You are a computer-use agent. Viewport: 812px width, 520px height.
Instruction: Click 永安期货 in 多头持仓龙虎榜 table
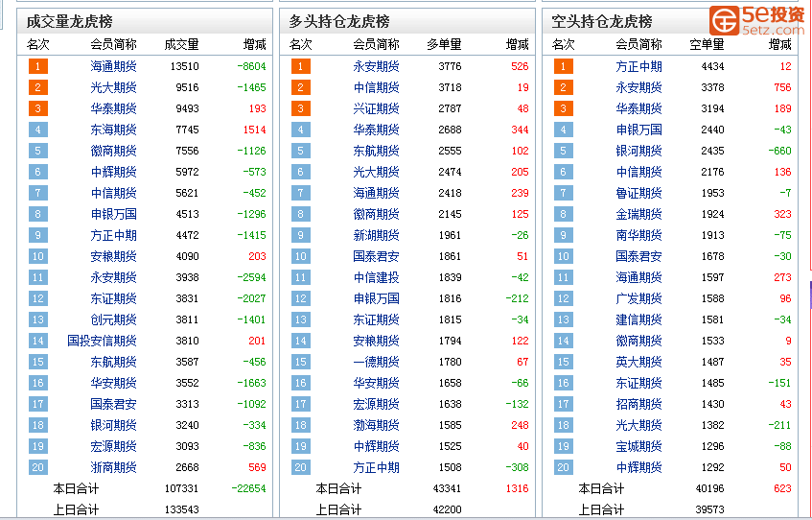click(376, 66)
